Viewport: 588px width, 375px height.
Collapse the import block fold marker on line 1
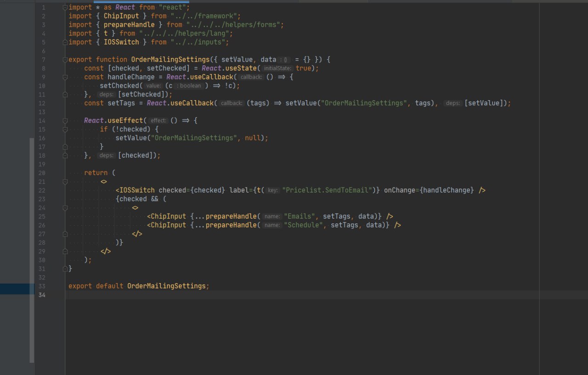[x=65, y=7]
